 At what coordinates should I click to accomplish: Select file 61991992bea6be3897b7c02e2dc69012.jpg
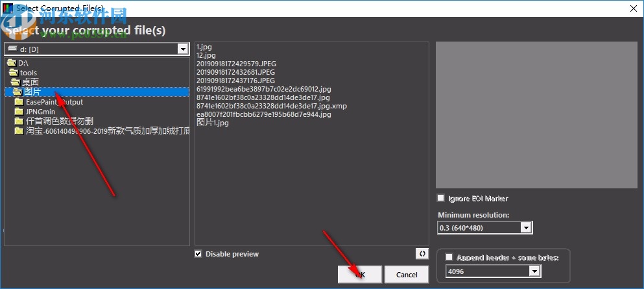[x=264, y=89]
